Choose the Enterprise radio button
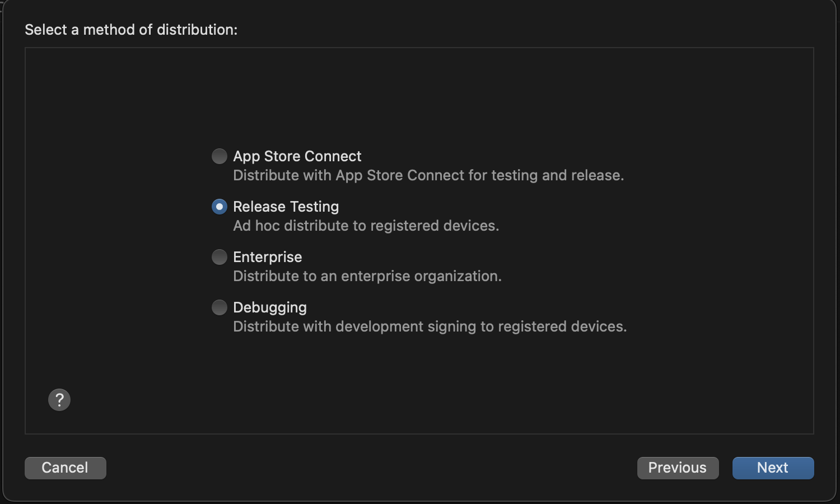 pos(220,257)
